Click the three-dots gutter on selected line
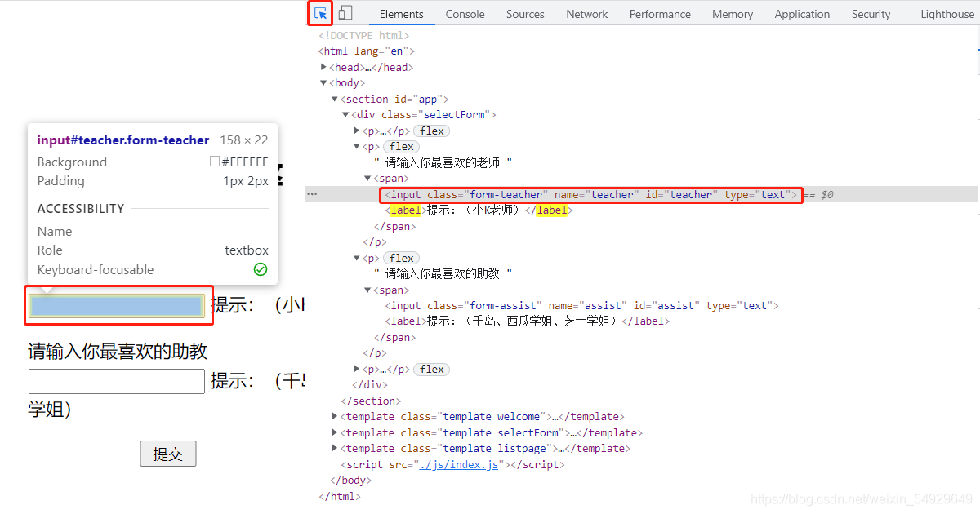 pyautogui.click(x=312, y=194)
